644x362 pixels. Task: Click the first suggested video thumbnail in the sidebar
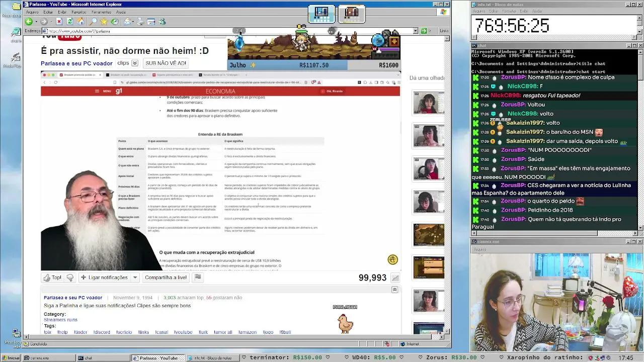coord(429,103)
